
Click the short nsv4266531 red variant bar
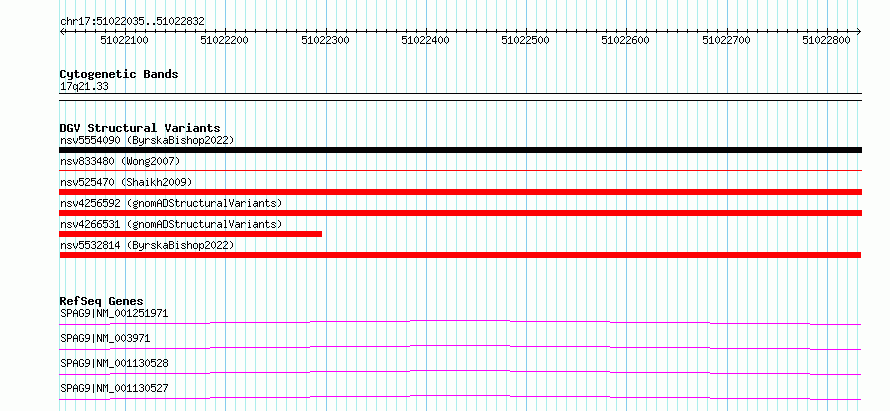click(x=191, y=234)
